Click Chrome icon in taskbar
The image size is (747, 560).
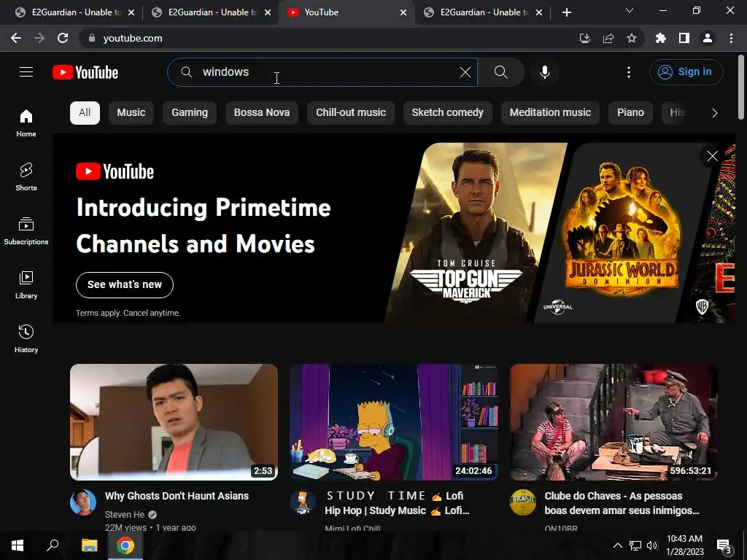tap(125, 545)
